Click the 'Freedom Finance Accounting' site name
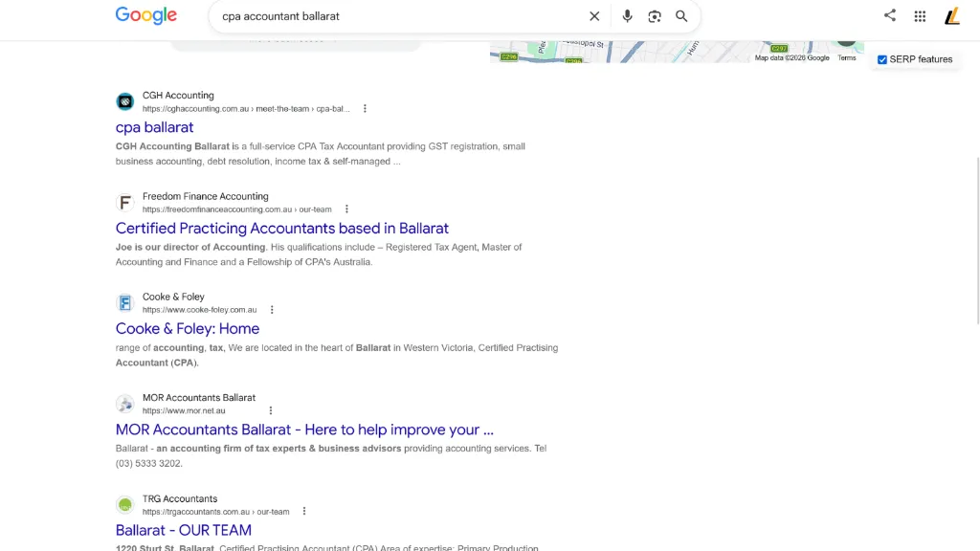Image resolution: width=980 pixels, height=551 pixels. click(205, 196)
